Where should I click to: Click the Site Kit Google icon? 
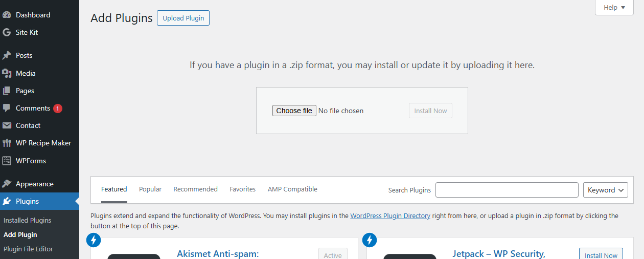pos(7,32)
